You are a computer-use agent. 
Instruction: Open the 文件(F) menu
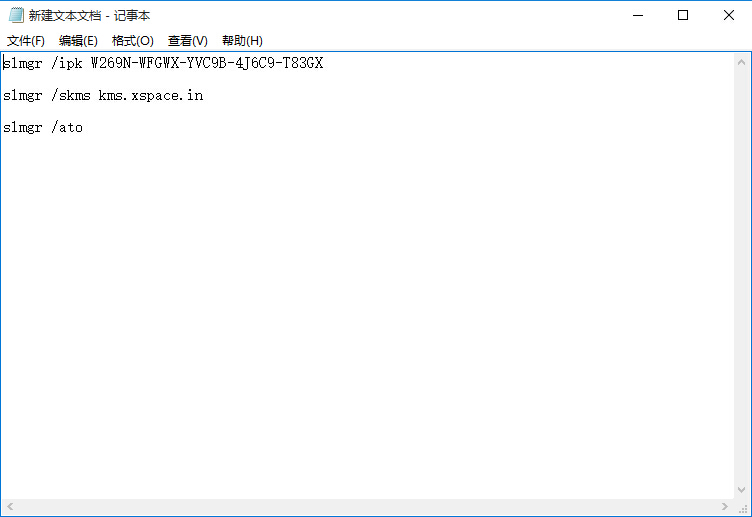point(26,41)
